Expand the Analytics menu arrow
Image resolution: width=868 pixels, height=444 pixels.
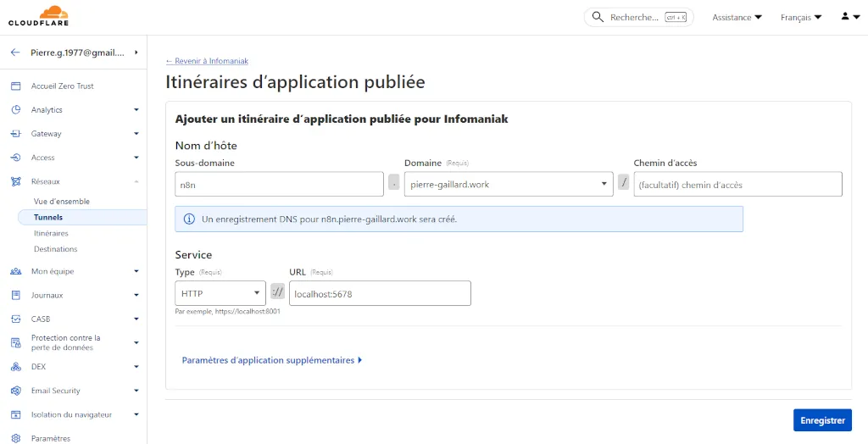point(136,110)
